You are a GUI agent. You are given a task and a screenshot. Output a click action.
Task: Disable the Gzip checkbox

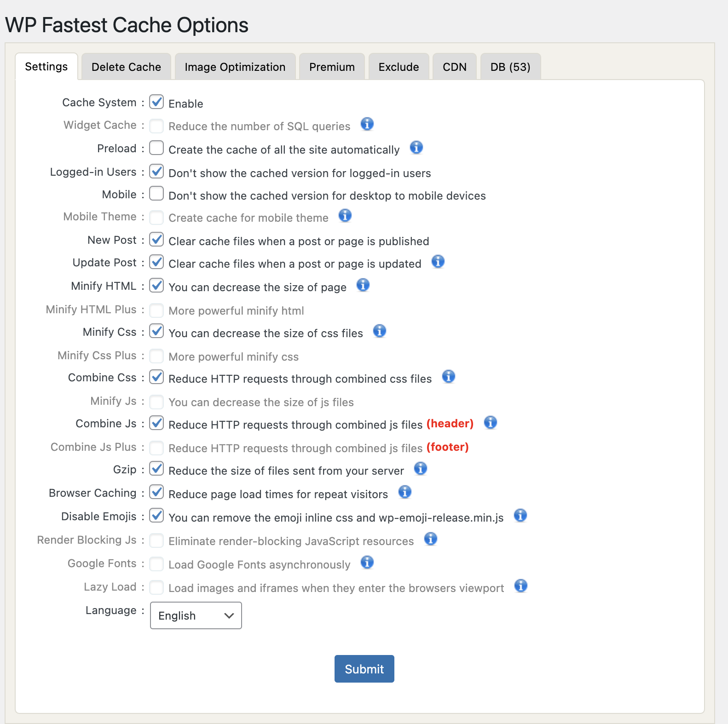[156, 469]
